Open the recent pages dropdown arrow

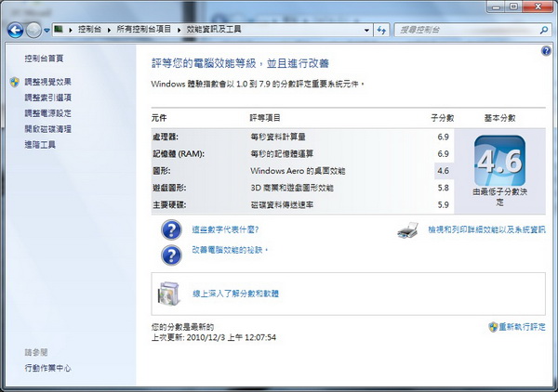pos(46,31)
